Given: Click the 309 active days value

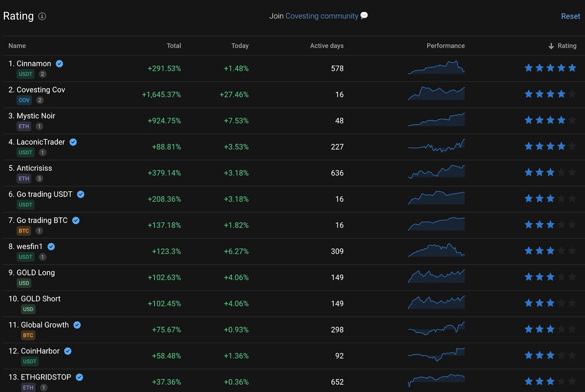Looking at the screenshot, I should pyautogui.click(x=337, y=252).
